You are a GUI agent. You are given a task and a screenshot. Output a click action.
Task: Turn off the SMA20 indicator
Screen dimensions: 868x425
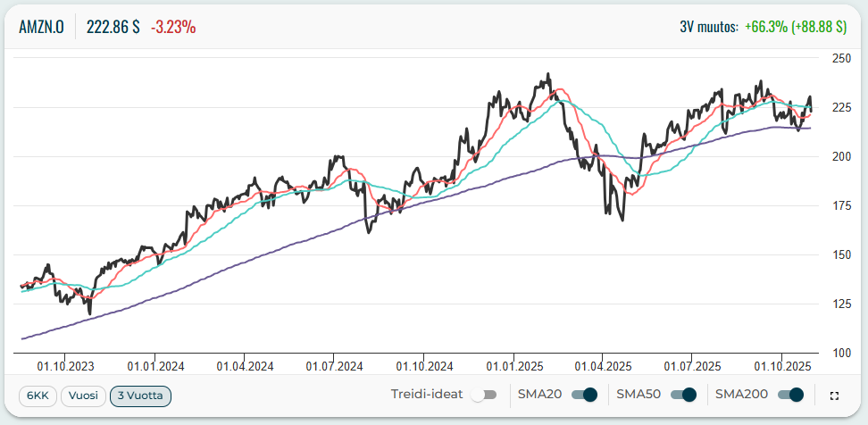(584, 395)
